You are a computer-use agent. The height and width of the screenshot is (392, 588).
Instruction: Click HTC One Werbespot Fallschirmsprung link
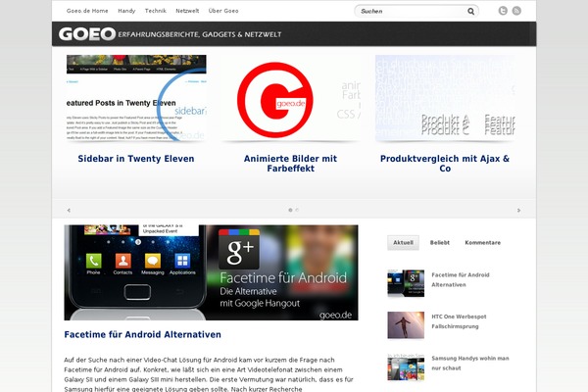pos(459,321)
